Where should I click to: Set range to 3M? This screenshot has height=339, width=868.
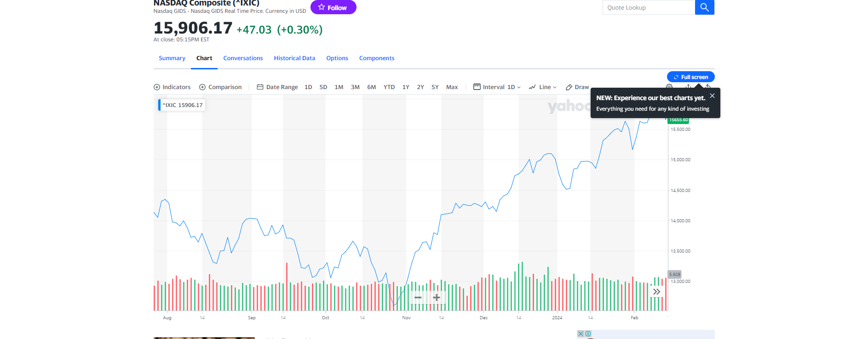tap(355, 87)
